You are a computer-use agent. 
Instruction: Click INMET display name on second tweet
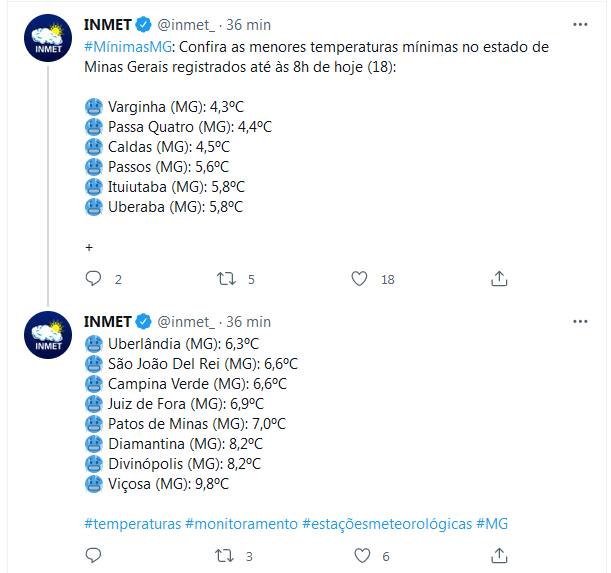point(108,322)
